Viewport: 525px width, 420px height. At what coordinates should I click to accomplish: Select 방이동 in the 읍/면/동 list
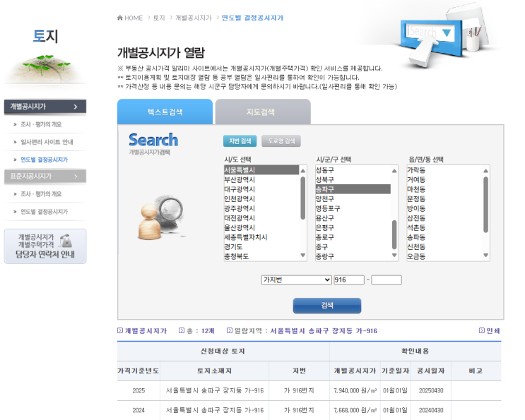coord(444,209)
